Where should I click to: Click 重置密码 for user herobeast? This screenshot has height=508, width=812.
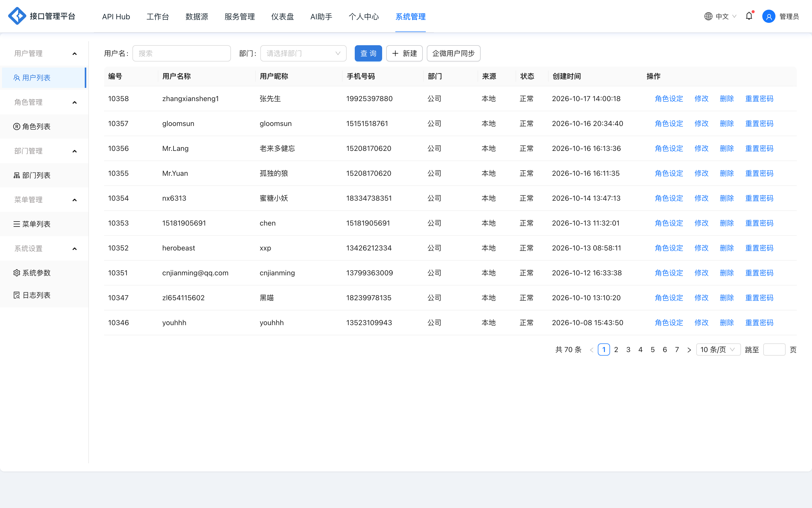click(759, 248)
